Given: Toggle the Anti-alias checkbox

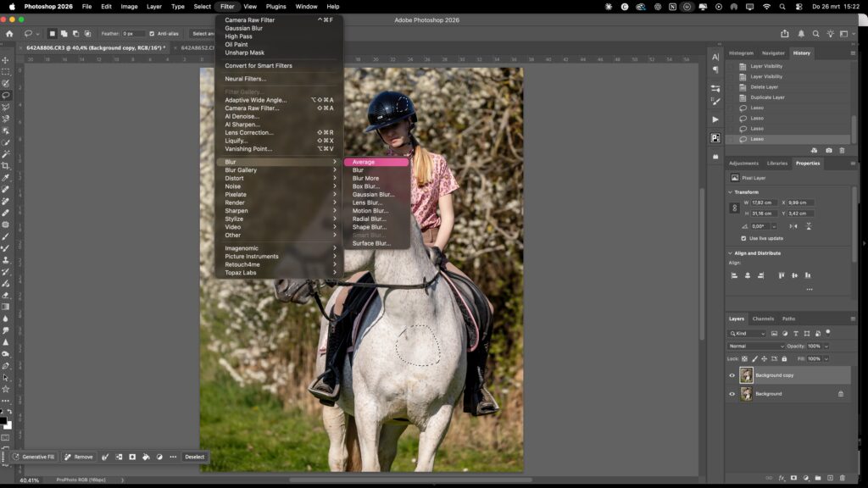Looking at the screenshot, I should pos(151,33).
